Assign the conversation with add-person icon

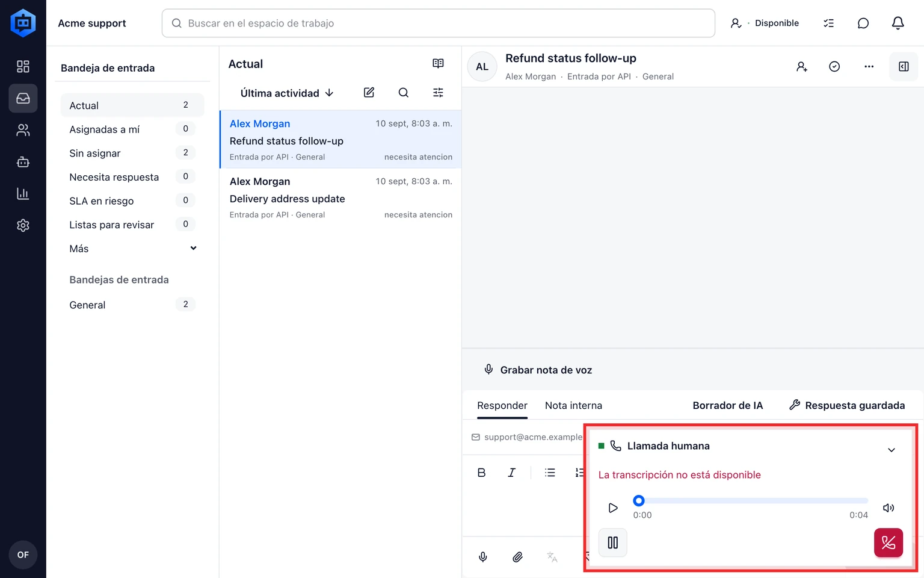pos(801,67)
